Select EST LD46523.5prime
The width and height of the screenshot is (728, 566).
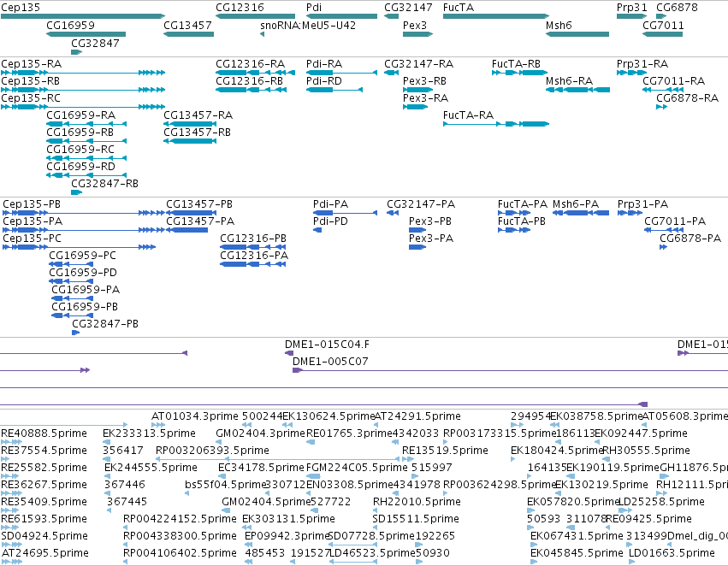tap(372, 553)
